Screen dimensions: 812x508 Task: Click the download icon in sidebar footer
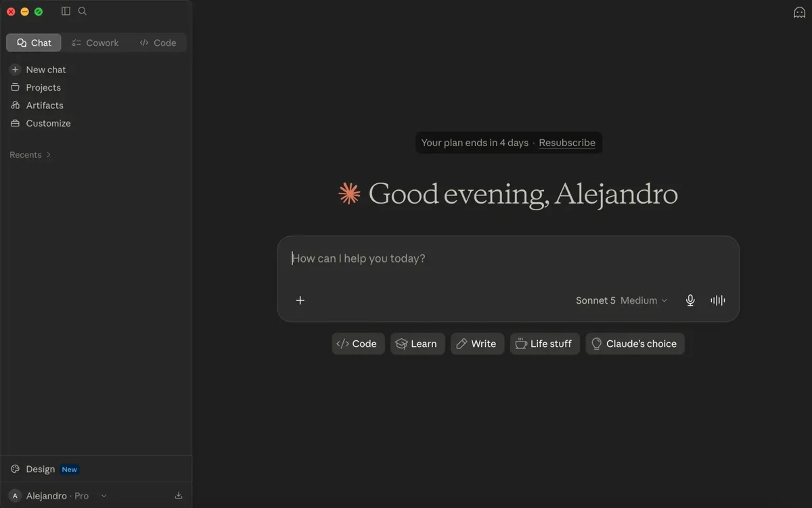tap(179, 495)
